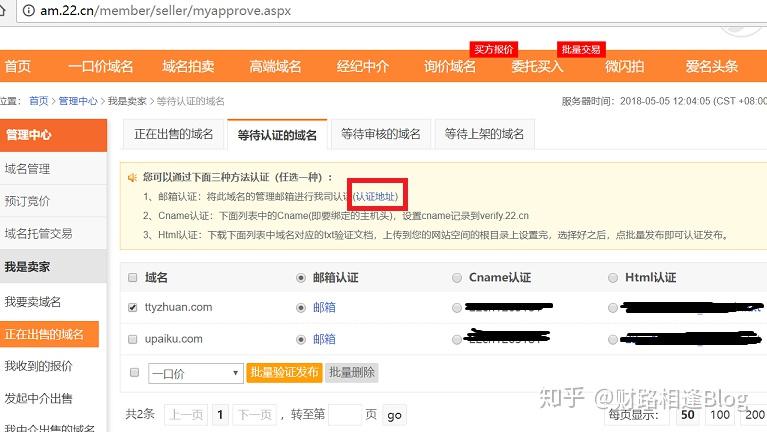Open 询价域名 navigation item
Image resolution: width=767 pixels, height=432 pixels.
pos(450,66)
